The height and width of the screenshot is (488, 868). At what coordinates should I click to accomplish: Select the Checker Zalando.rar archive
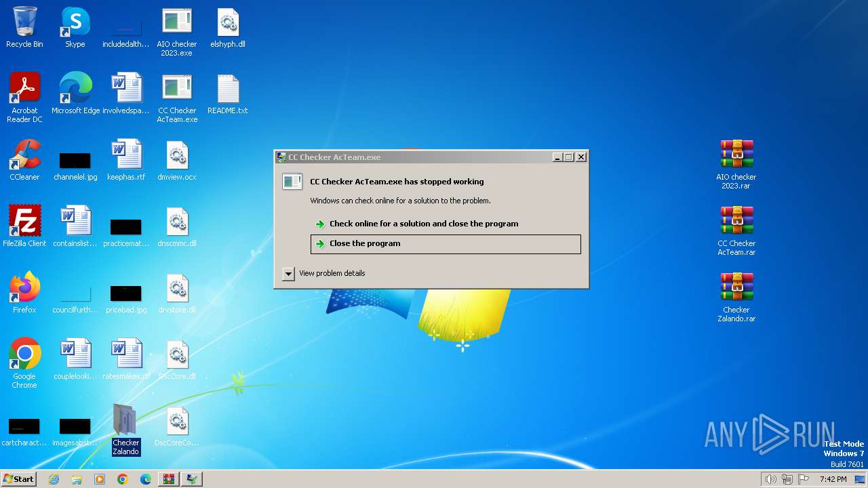736,298
